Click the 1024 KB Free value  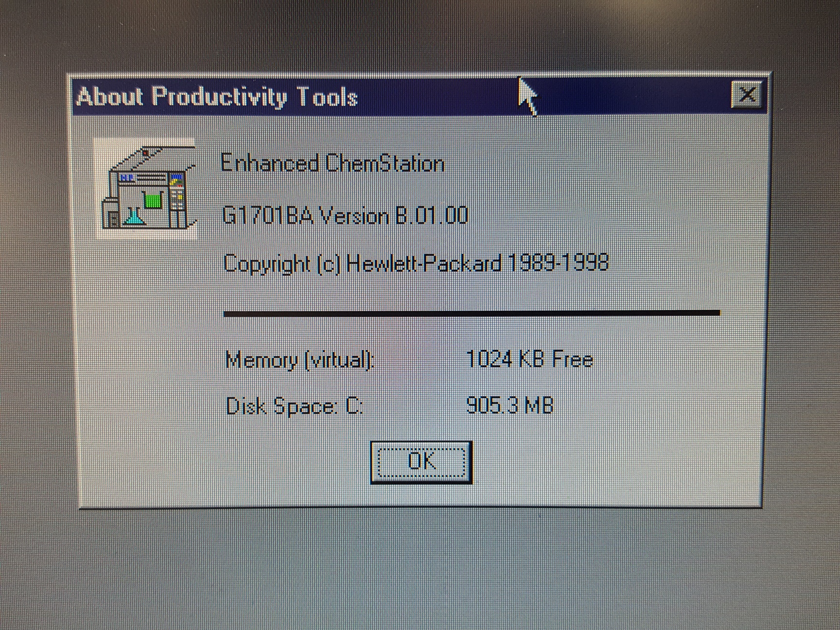tap(529, 360)
